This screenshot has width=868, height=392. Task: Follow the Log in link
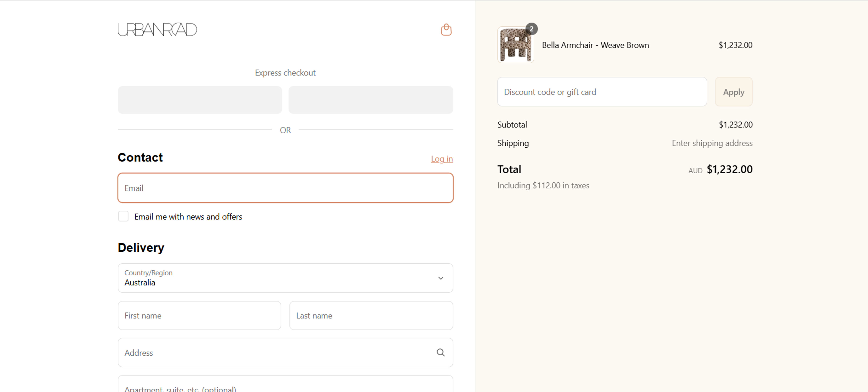[442, 159]
